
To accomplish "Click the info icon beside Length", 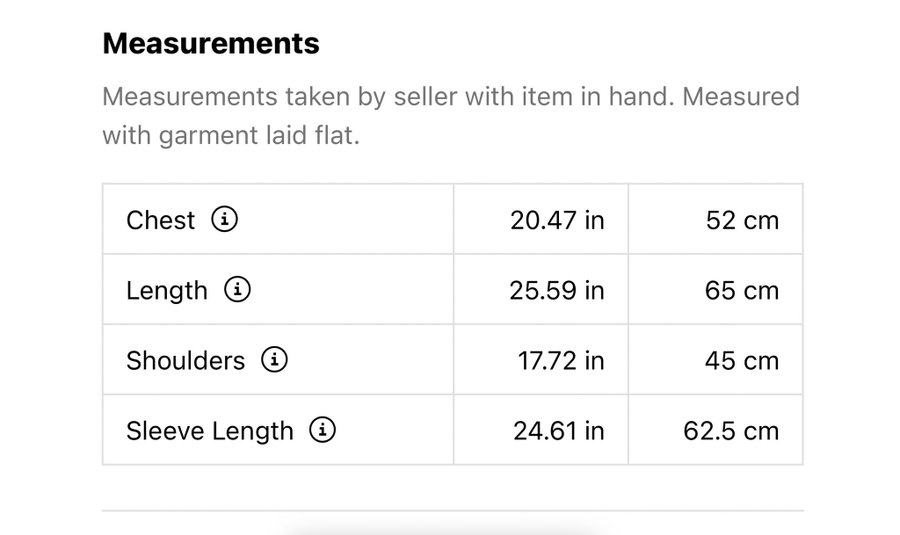I will pos(238,290).
